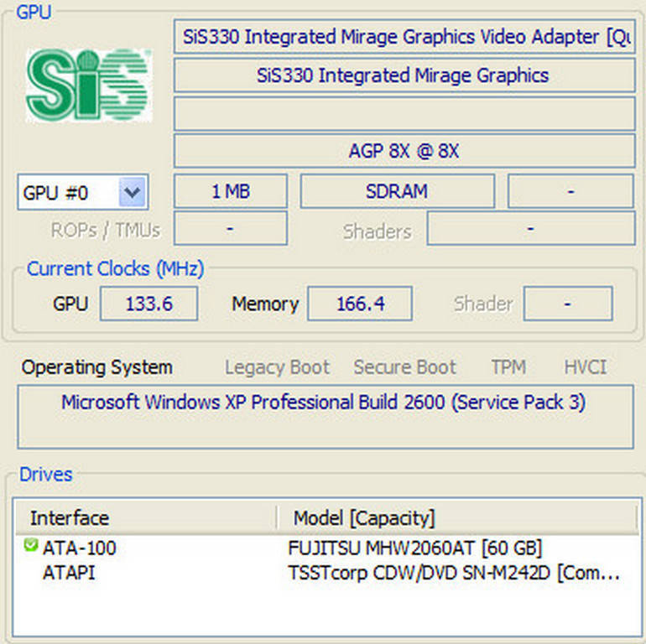Open the GPU #0 selector dropdown

click(133, 193)
